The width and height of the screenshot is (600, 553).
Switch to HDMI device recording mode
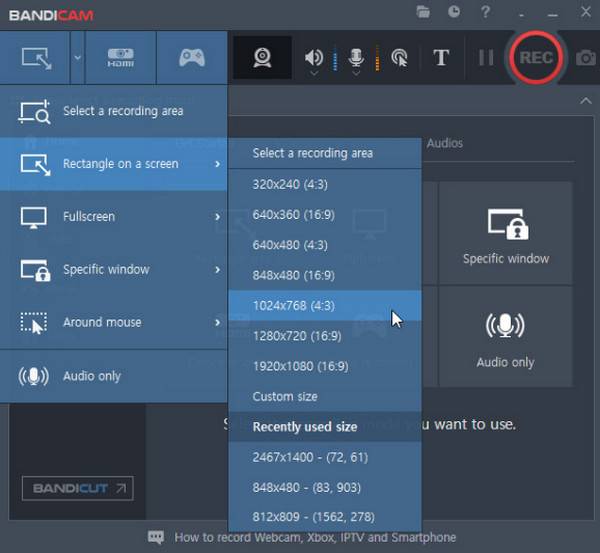[x=121, y=58]
